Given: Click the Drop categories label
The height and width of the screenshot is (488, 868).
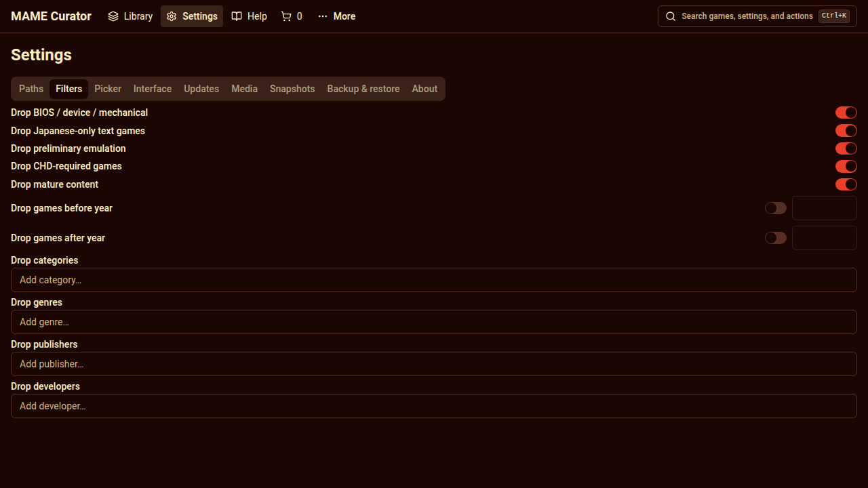Looking at the screenshot, I should pos(45,260).
